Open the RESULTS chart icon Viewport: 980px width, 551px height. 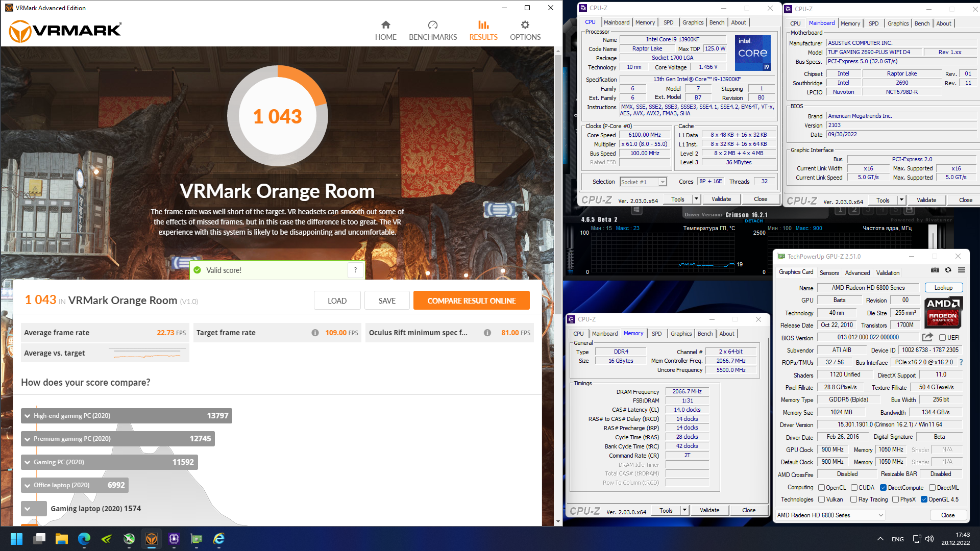pos(483,25)
